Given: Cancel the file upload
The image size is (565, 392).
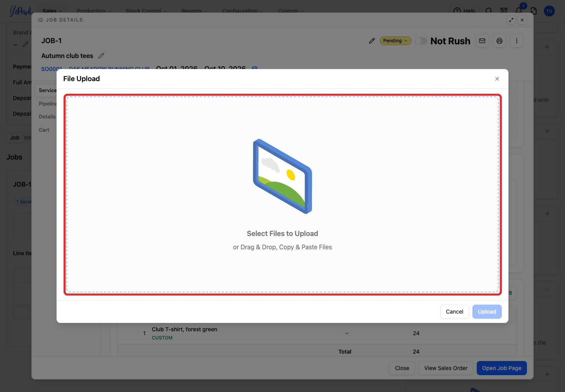Looking at the screenshot, I should click(454, 312).
